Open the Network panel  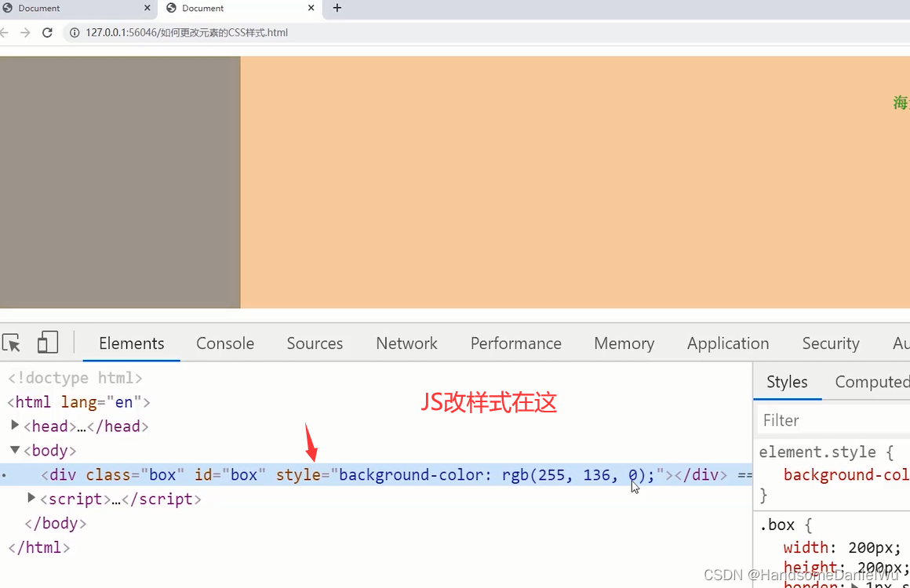tap(406, 343)
